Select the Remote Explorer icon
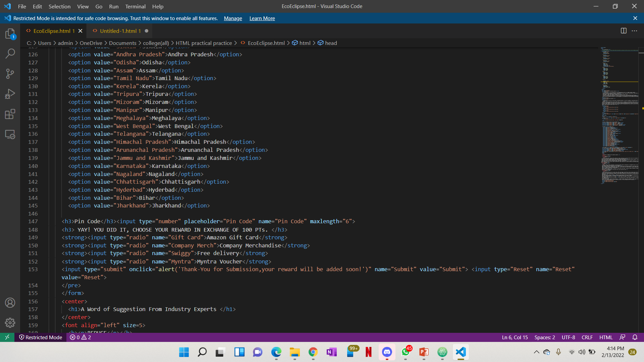 click(x=10, y=134)
